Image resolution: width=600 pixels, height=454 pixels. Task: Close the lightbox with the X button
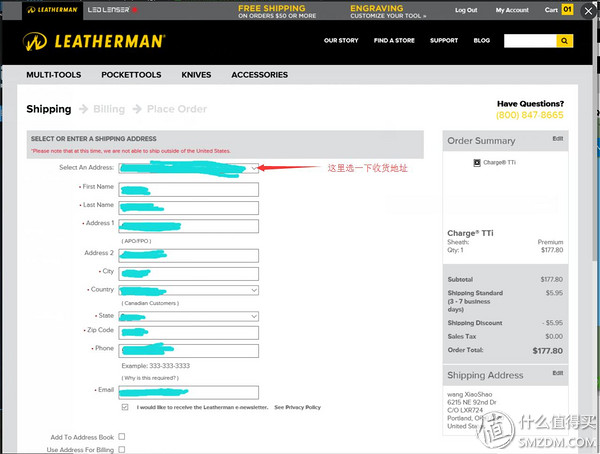589,11
